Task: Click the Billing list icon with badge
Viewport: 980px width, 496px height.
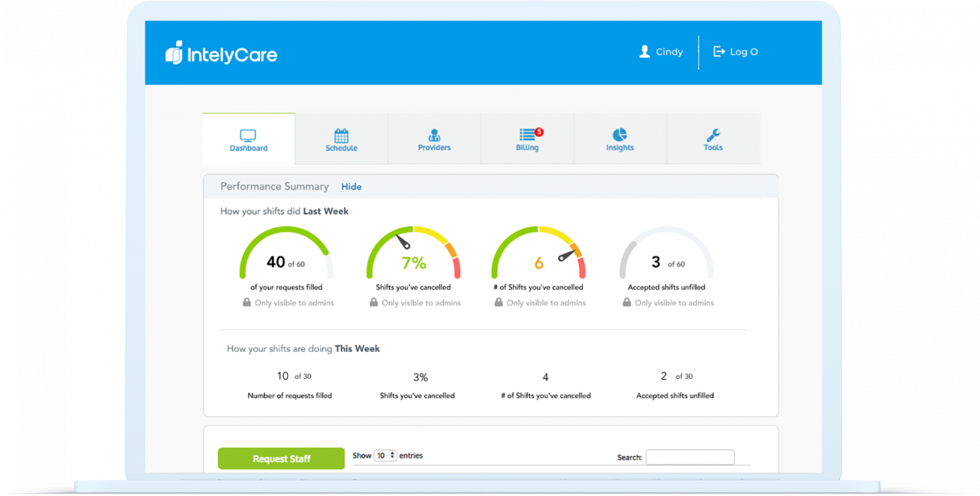Action: pos(528,135)
